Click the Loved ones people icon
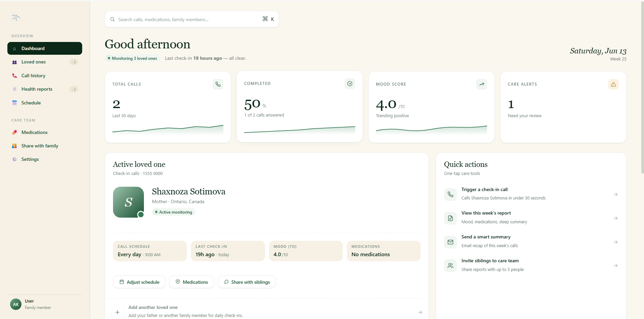The image size is (644, 319). (x=14, y=62)
